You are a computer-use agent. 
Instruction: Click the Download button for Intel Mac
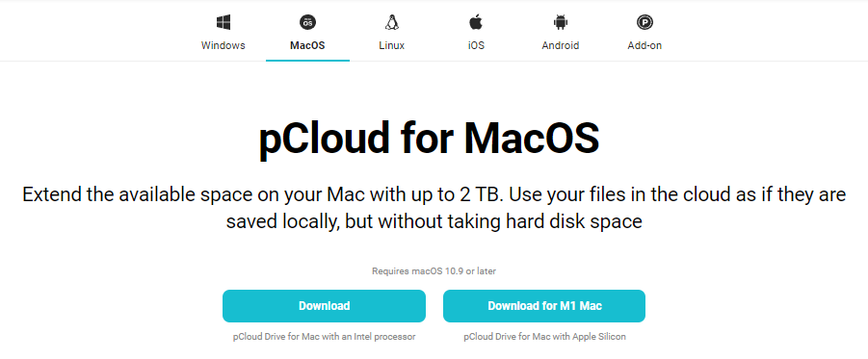pyautogui.click(x=324, y=306)
